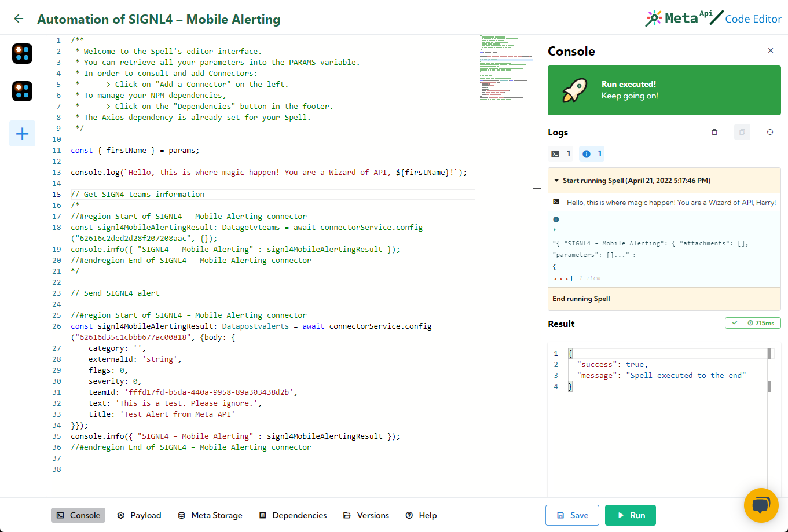Click the 'End running Spell' log row
Screen dimensions: 788x532
pos(664,299)
